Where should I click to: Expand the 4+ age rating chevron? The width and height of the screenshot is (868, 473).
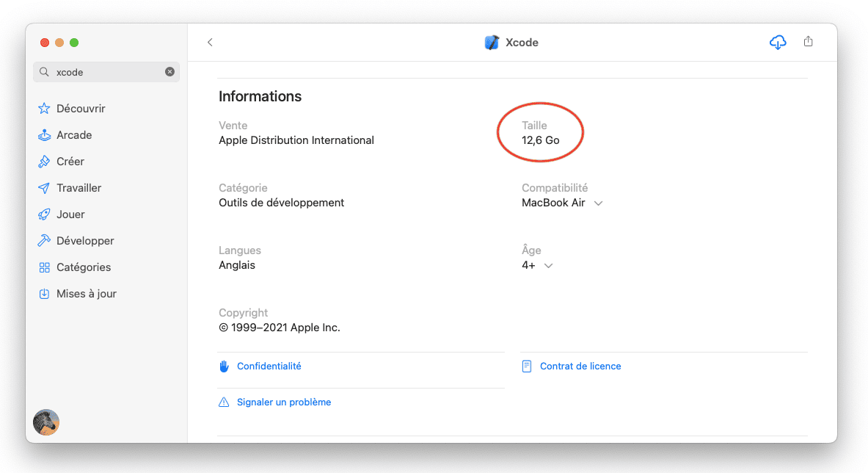pyautogui.click(x=549, y=266)
